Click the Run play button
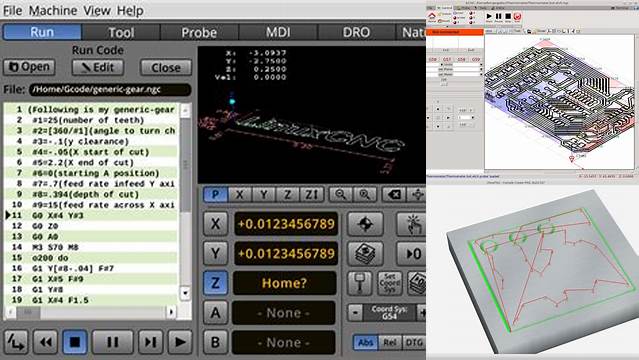 [180, 342]
